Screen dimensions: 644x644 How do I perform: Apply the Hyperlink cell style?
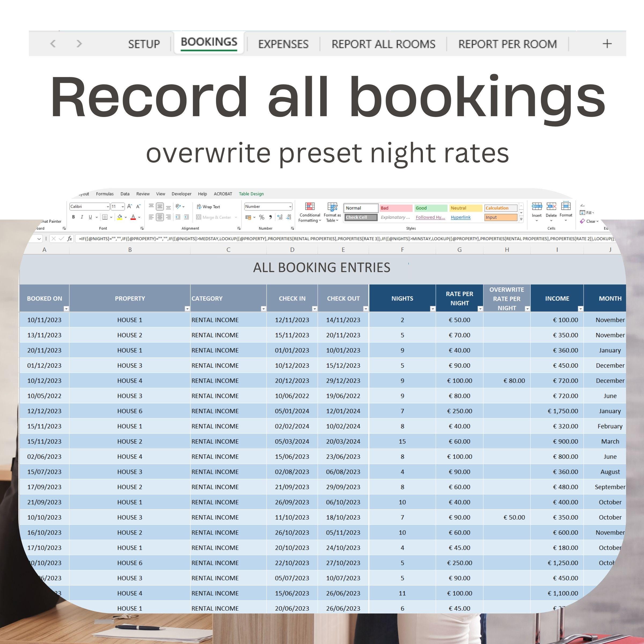[461, 217]
